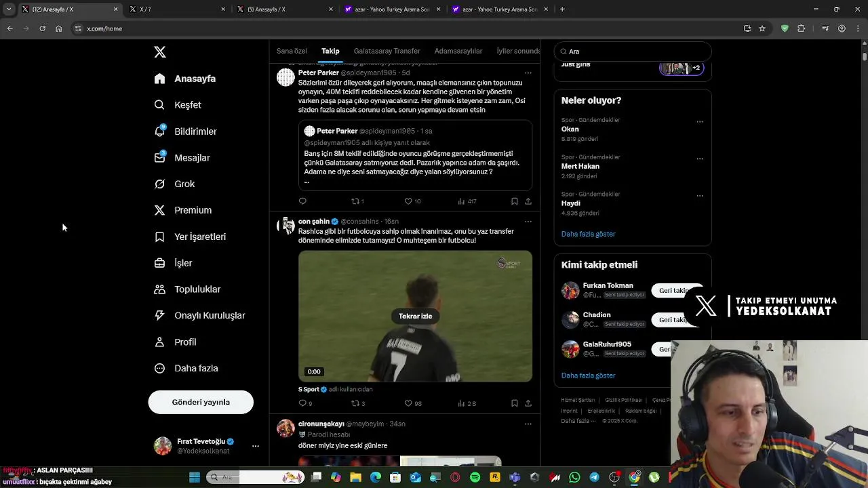
Task: Open options for Okan trend
Action: click(x=700, y=122)
